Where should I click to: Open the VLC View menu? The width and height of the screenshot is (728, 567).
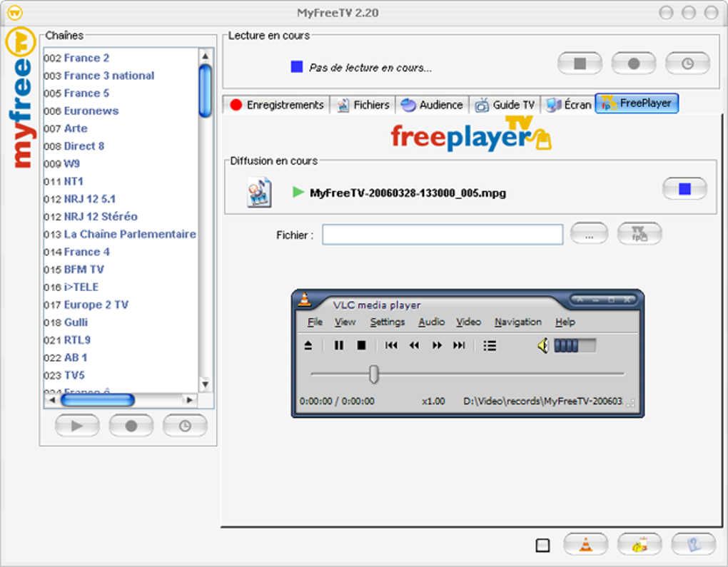pyautogui.click(x=345, y=322)
